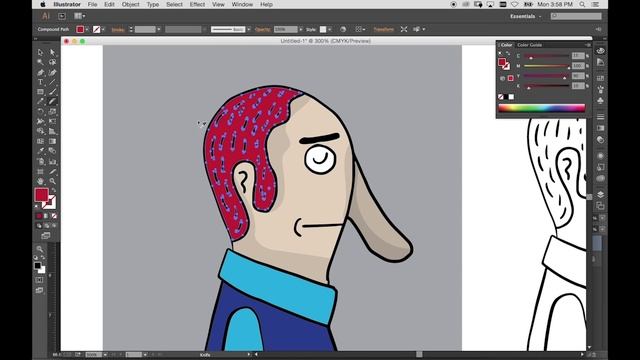Click the white swatch in Color panel
640x360 pixels.
[511, 97]
